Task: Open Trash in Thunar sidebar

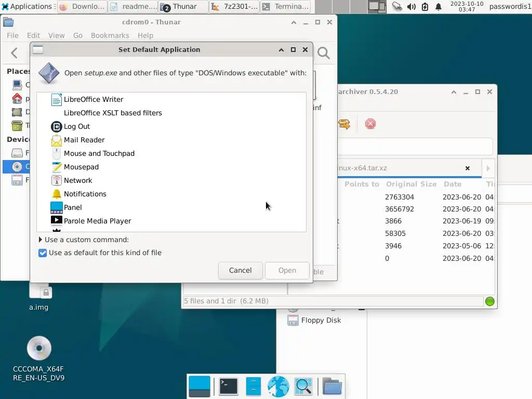Action: [x=17, y=126]
